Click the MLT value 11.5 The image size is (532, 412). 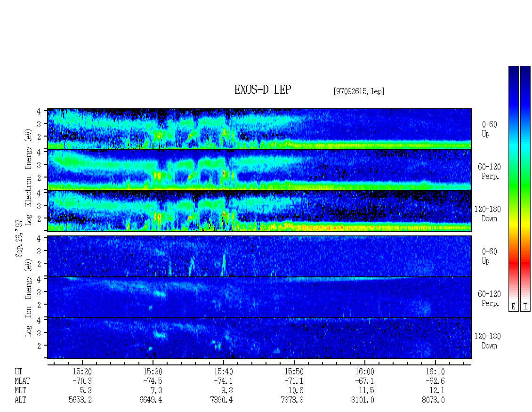pos(366,391)
